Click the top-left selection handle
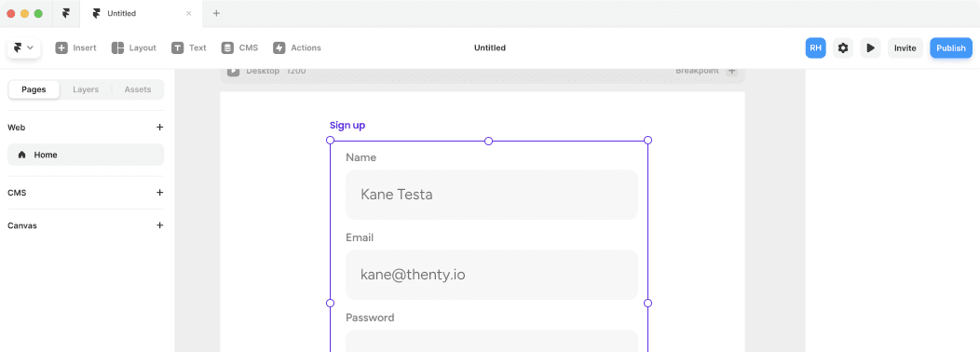The image size is (980, 352). point(331,140)
